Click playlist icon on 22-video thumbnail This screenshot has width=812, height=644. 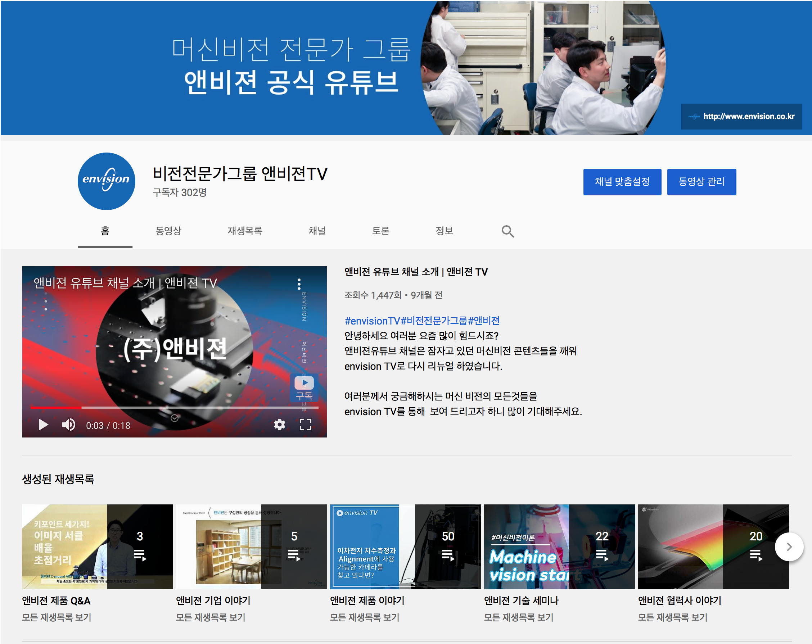(x=602, y=555)
